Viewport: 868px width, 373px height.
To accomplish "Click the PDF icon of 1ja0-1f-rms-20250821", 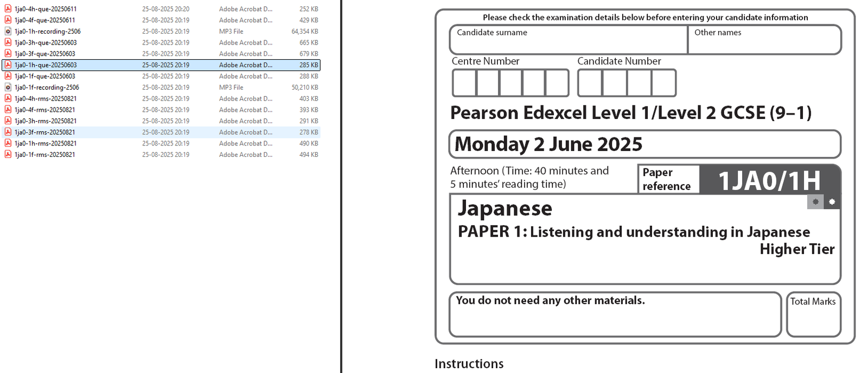I will point(8,155).
